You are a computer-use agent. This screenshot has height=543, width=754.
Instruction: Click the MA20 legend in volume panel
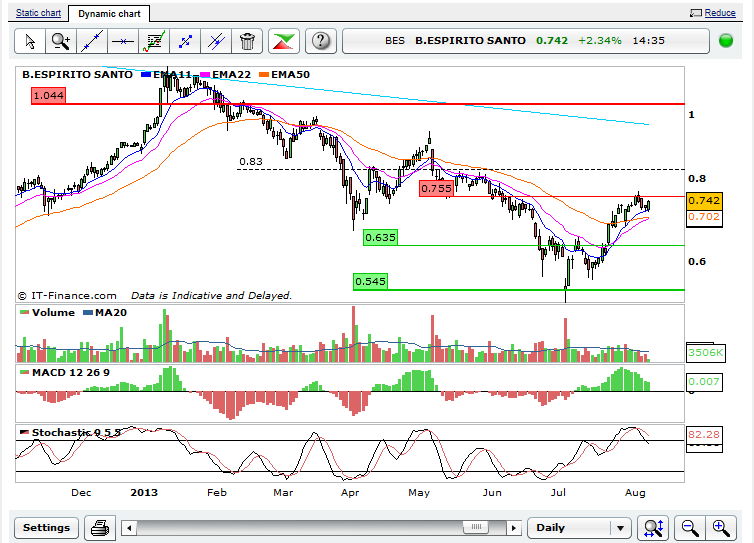105,313
